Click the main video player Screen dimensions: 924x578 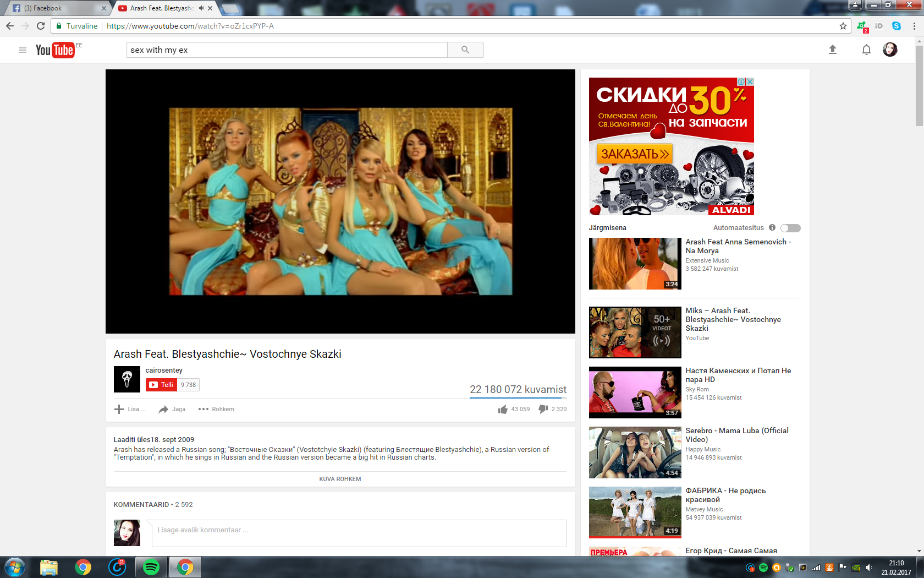point(340,201)
